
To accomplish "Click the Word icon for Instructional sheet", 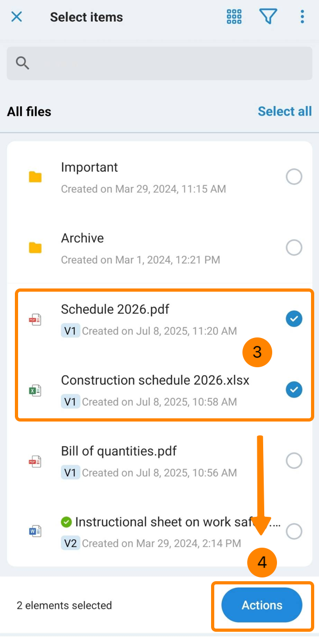I will [35, 531].
